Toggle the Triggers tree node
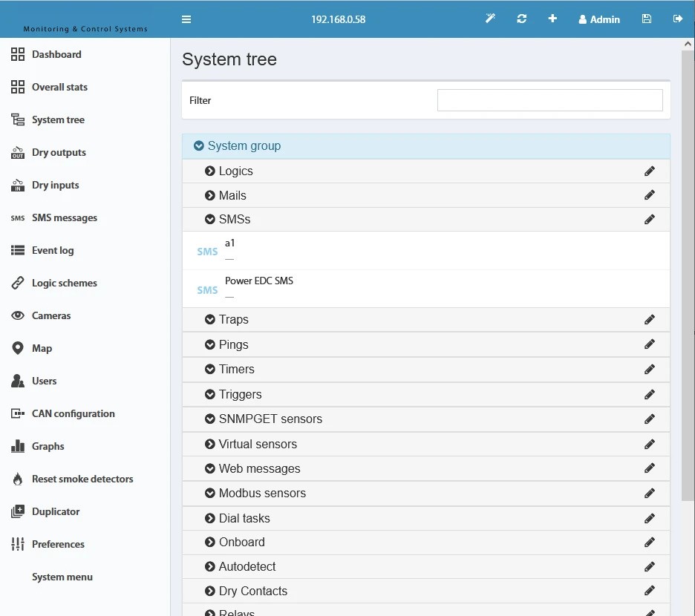Viewport: 695px width, 616px height. [x=209, y=394]
